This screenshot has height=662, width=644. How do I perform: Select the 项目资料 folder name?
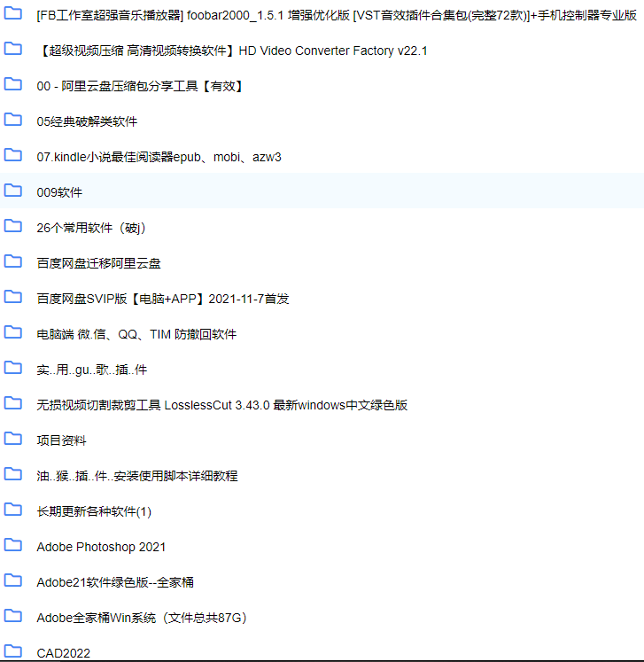[61, 441]
